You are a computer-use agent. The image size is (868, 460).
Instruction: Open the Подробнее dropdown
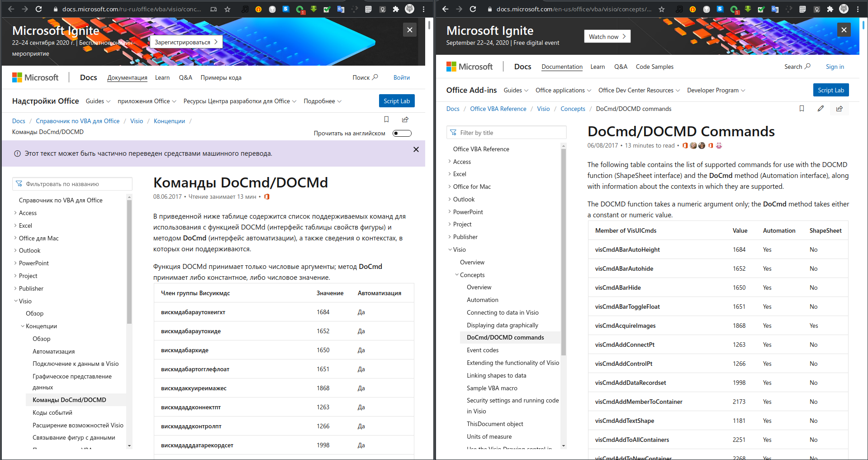click(x=323, y=101)
